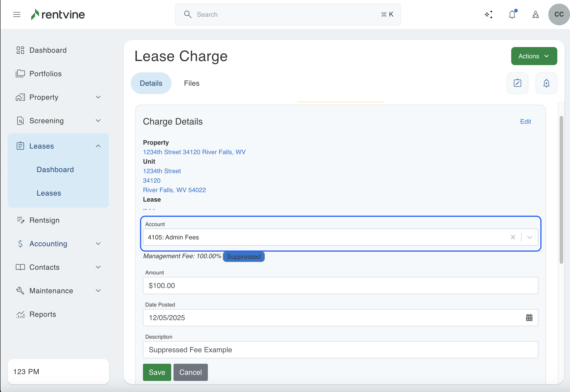The width and height of the screenshot is (570, 392).
Task: Open Reports in the sidebar
Action: (x=43, y=314)
